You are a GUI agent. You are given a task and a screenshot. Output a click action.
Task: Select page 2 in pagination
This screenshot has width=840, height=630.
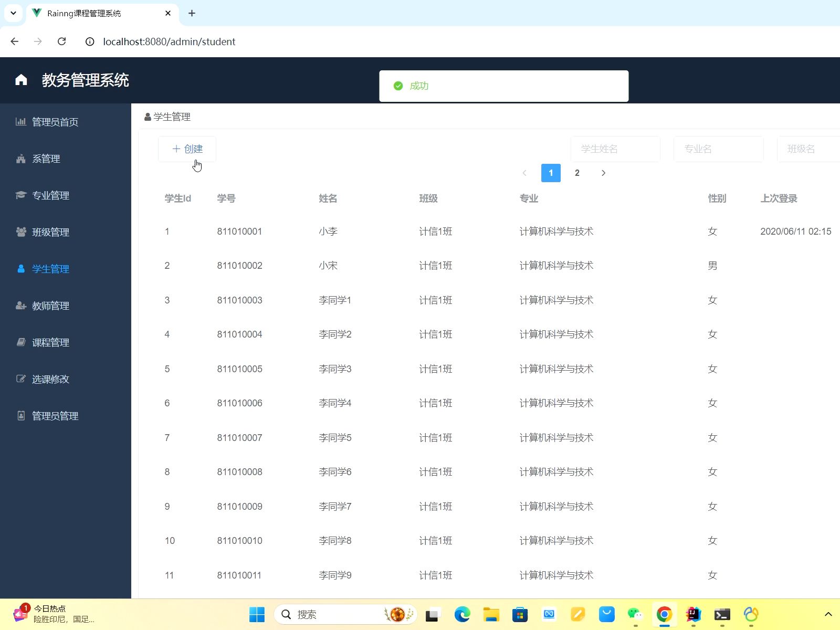(x=577, y=173)
